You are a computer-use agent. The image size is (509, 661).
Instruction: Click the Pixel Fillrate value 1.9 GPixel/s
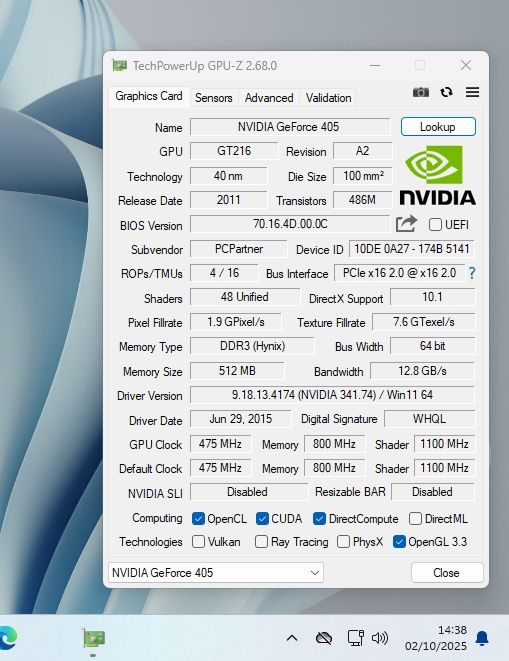coord(236,322)
